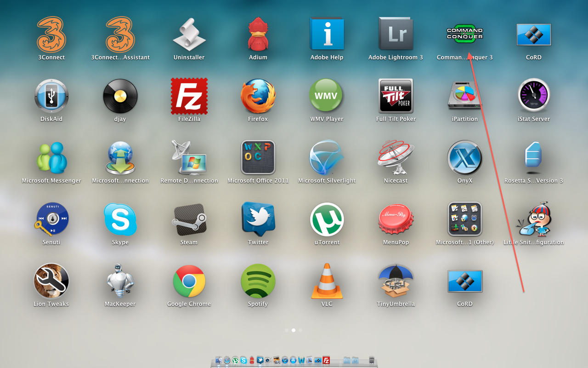588x368 pixels.
Task: Launch Remote D...nnection app
Action: point(189,157)
